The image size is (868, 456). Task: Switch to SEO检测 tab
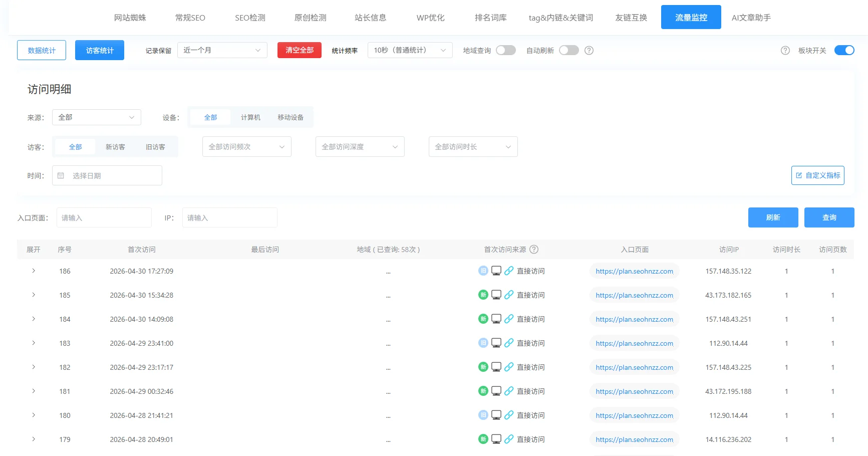(250, 18)
